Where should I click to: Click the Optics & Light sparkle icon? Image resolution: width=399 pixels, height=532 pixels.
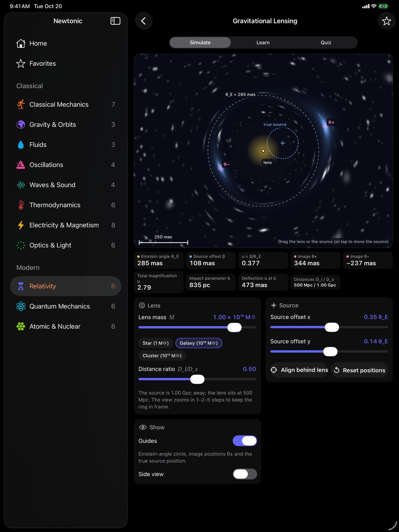pos(21,245)
